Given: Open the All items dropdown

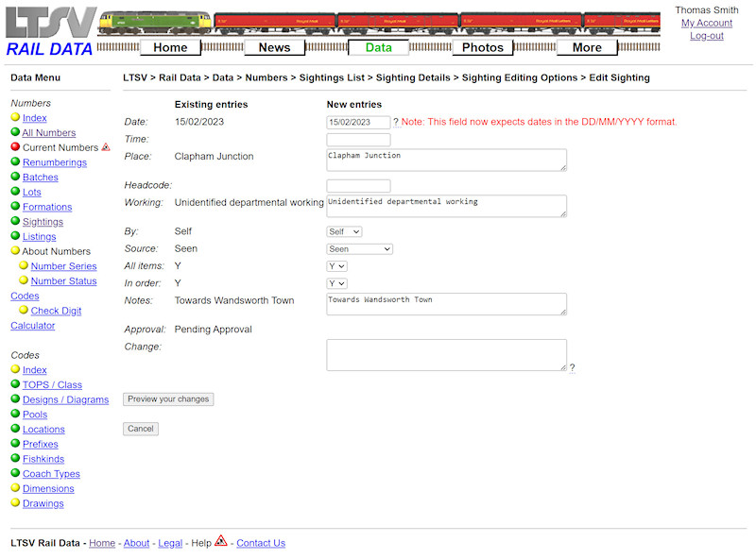Looking at the screenshot, I should pyautogui.click(x=335, y=265).
